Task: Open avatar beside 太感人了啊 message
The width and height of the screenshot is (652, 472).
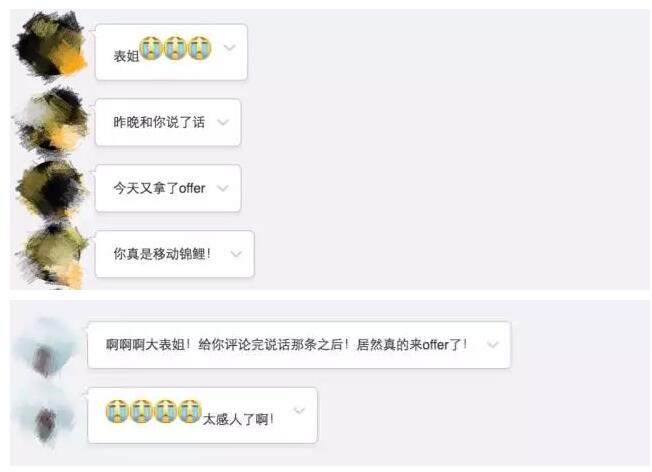Action: click(45, 416)
